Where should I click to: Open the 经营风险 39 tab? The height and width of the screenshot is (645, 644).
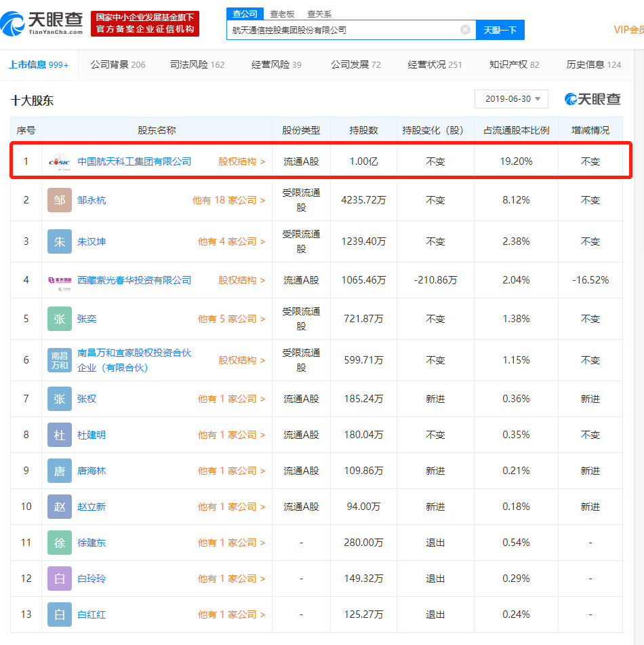click(x=276, y=64)
